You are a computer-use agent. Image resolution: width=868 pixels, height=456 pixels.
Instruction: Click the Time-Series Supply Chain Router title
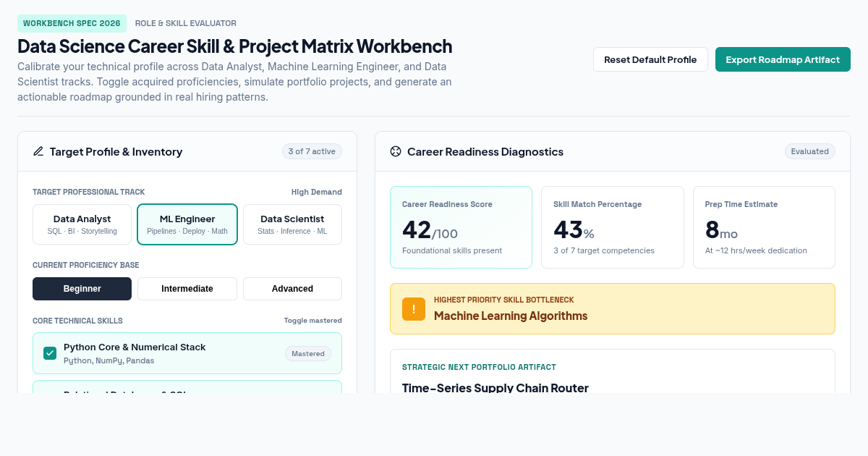(x=495, y=388)
